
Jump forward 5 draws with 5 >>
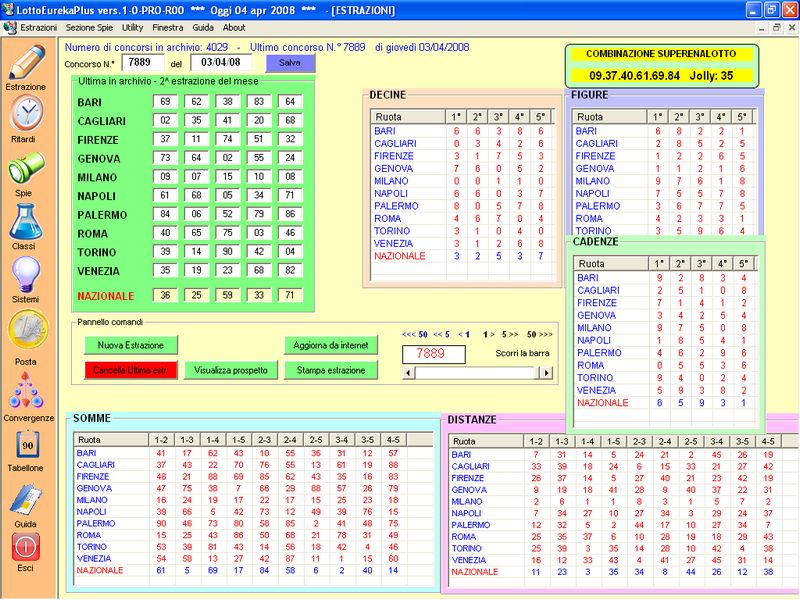[x=510, y=335]
